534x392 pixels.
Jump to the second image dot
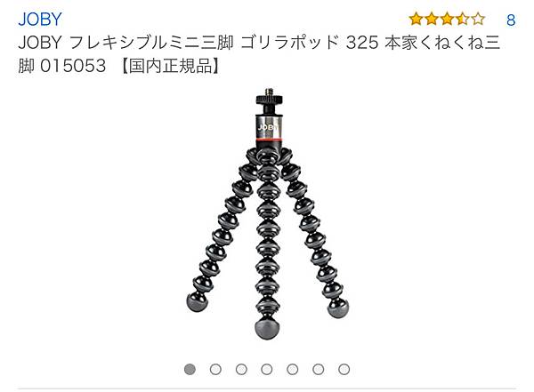215,369
